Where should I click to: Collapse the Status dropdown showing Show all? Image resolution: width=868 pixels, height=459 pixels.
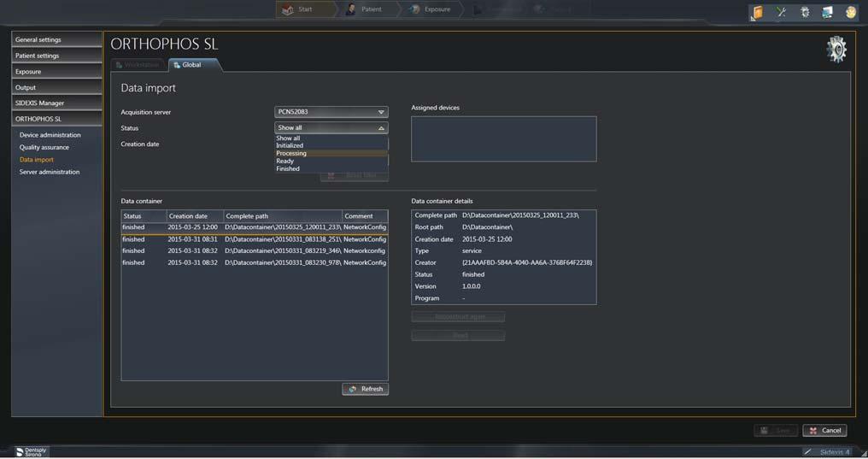point(331,128)
